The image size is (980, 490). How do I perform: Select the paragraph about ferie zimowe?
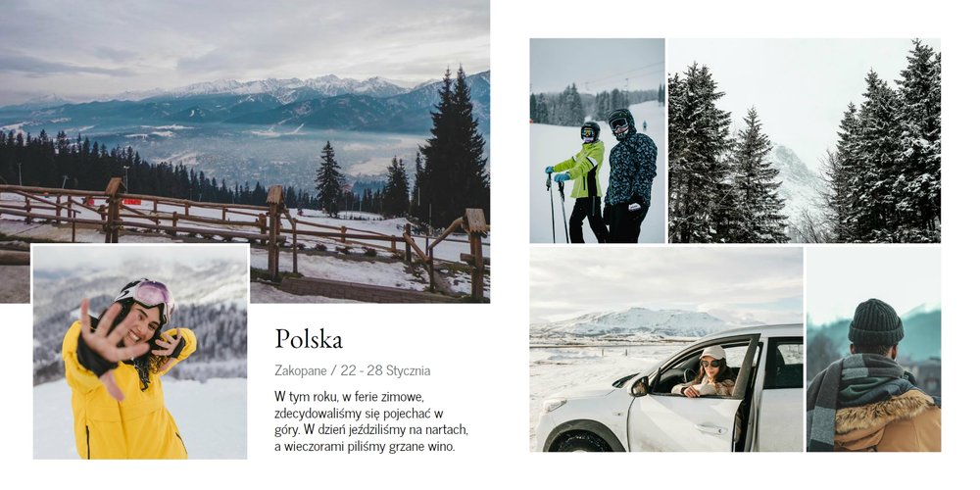(x=371, y=421)
